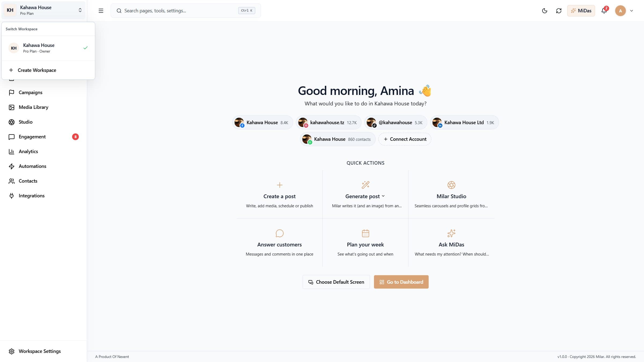Expand the user avatar dropdown chevron

632,11
